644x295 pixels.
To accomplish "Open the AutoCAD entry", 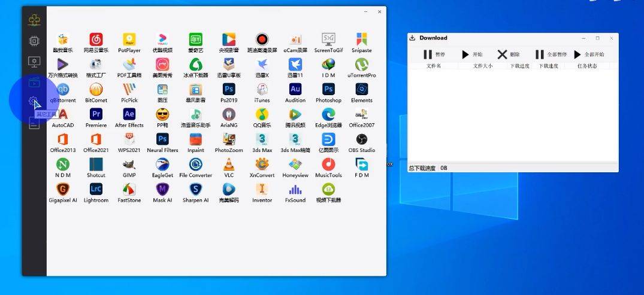I will coord(63,115).
